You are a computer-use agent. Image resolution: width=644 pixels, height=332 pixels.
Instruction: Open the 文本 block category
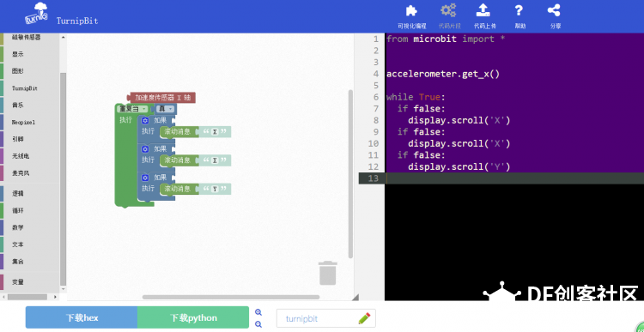[18, 244]
